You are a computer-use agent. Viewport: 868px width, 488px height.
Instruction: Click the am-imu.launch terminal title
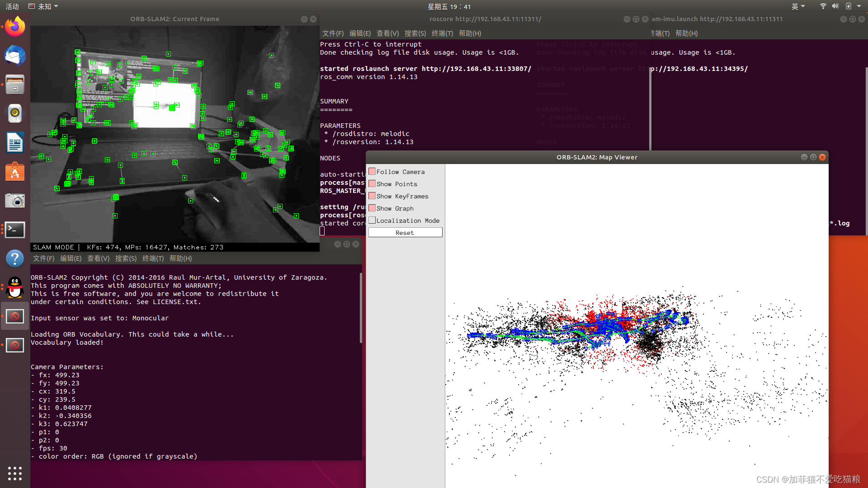(717, 19)
